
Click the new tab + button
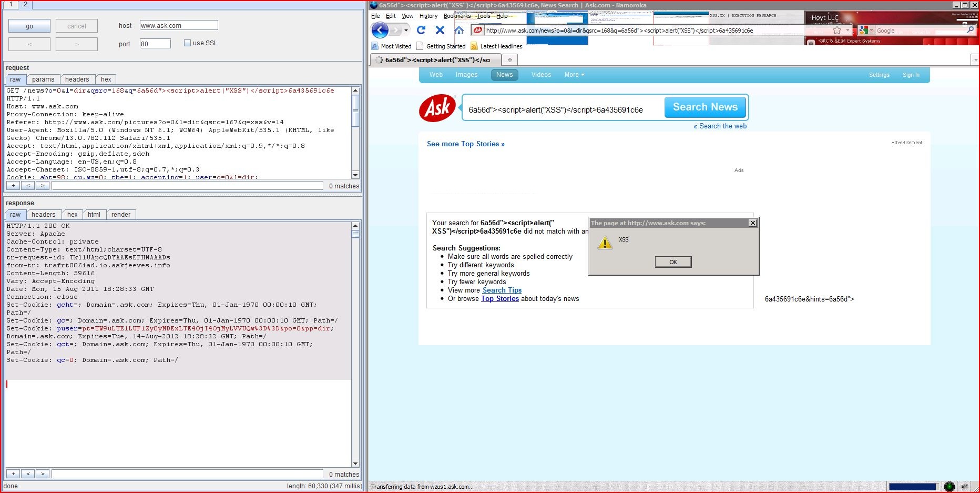pos(509,60)
